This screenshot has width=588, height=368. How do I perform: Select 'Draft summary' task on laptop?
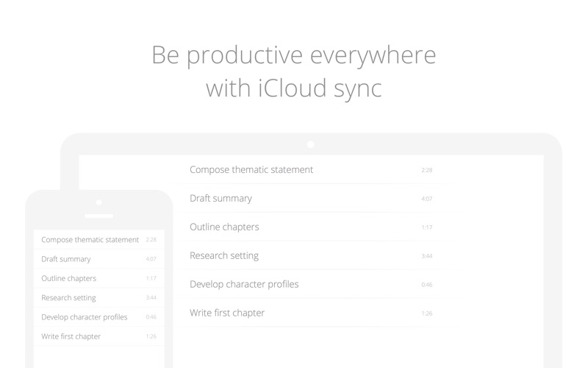coord(220,198)
